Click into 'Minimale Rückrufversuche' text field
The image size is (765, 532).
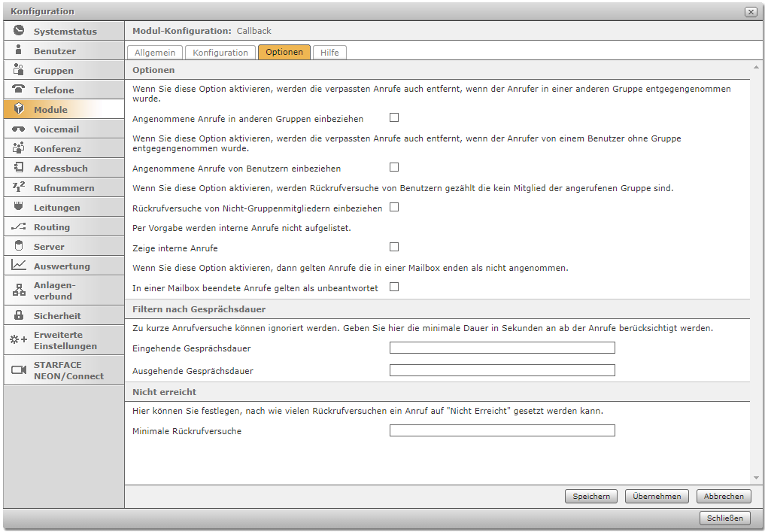pos(502,430)
